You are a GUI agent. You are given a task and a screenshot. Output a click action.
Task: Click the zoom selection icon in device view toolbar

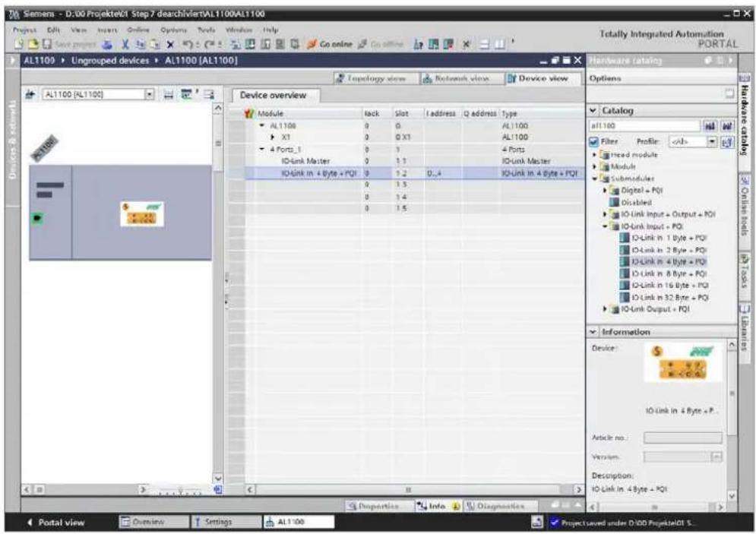(187, 94)
